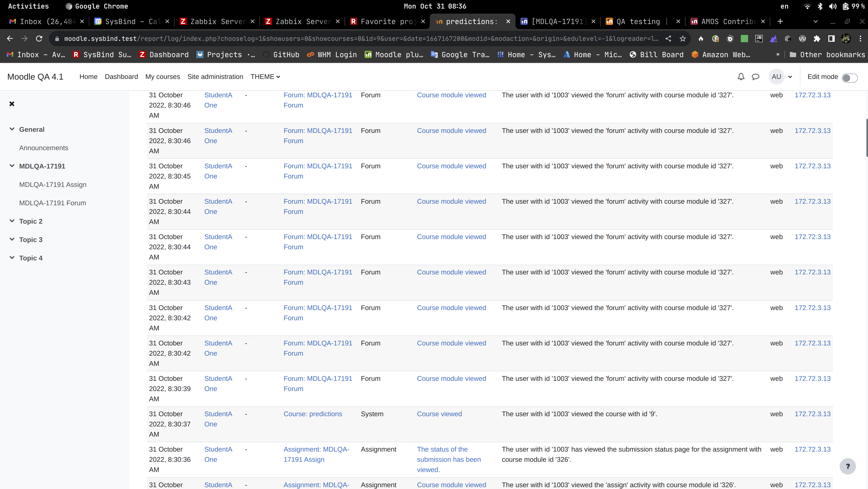This screenshot has height=489, width=868.
Task: Reload the current page
Action: (39, 39)
